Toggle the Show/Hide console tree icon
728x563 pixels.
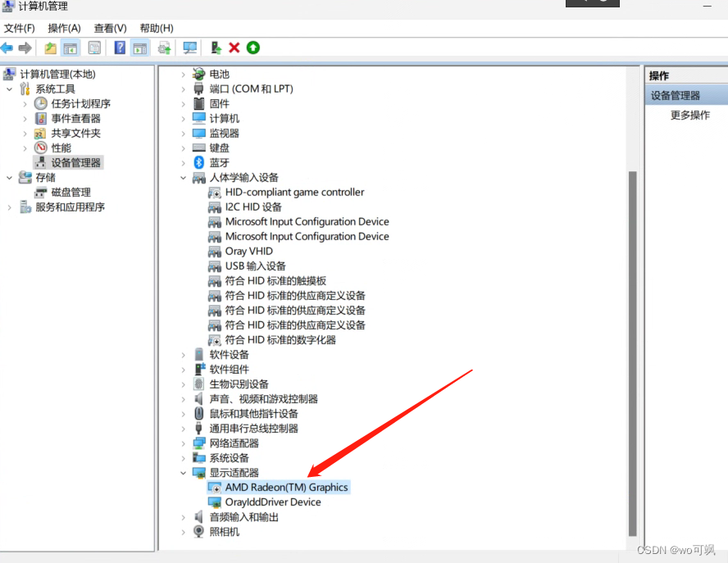point(71,48)
